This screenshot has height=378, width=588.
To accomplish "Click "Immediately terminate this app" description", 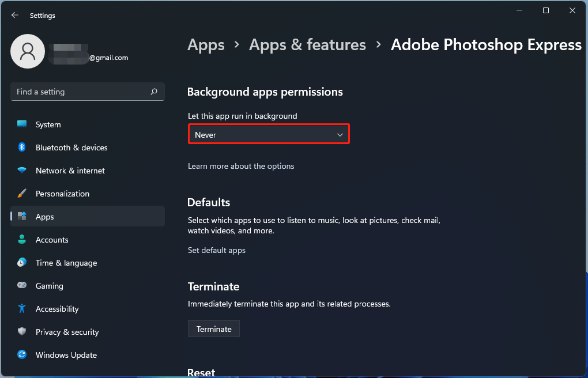I will [x=289, y=304].
